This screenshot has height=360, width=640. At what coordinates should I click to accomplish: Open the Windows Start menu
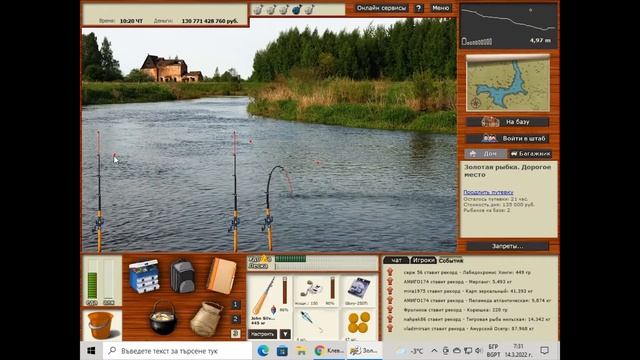pos(91,351)
